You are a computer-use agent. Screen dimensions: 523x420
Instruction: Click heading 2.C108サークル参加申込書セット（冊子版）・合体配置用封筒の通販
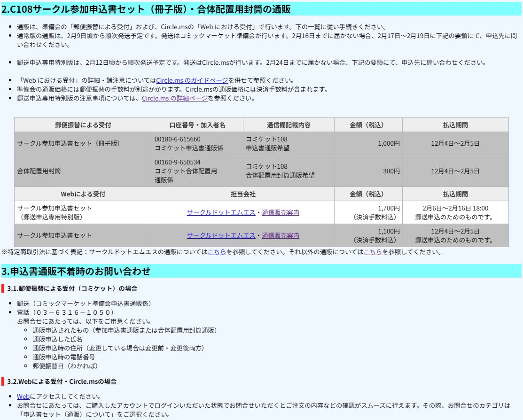coord(261,9)
